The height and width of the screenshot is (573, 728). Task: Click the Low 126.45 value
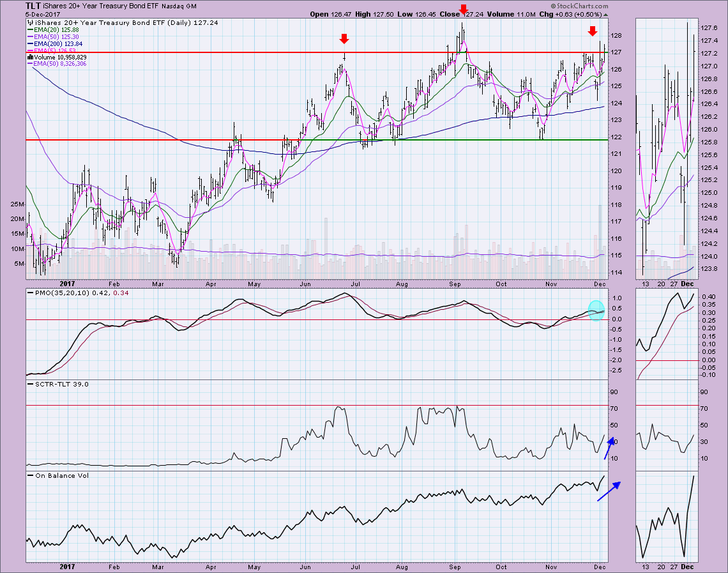pyautogui.click(x=416, y=15)
